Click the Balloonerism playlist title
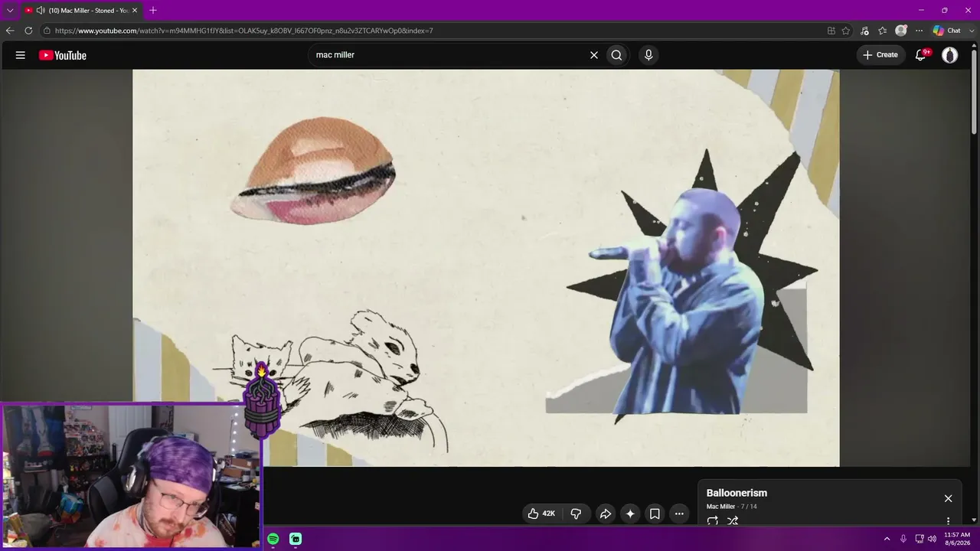 737,493
